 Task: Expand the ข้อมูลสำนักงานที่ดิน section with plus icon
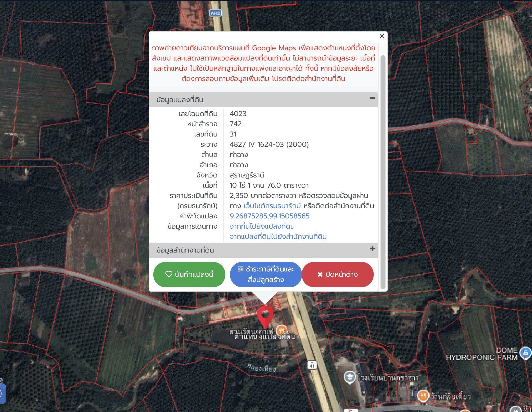tap(372, 249)
